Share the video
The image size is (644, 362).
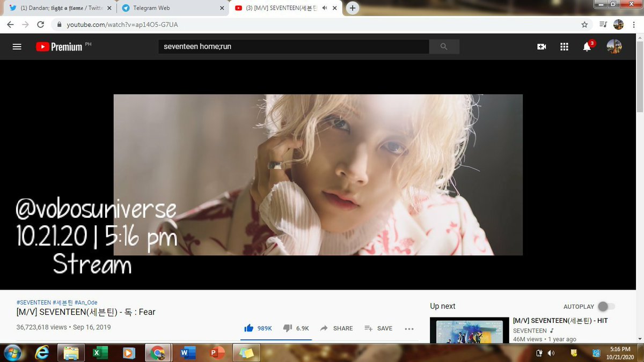click(x=336, y=328)
